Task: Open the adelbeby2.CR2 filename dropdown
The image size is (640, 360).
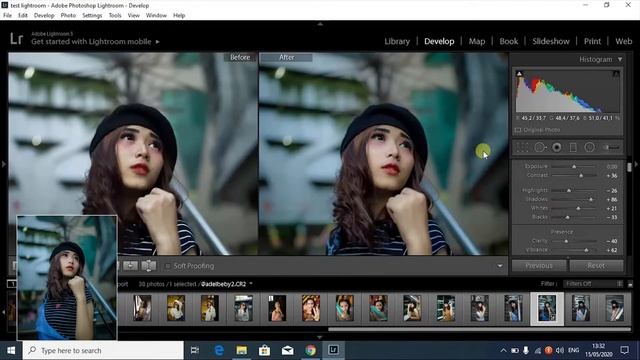Action: [251, 284]
